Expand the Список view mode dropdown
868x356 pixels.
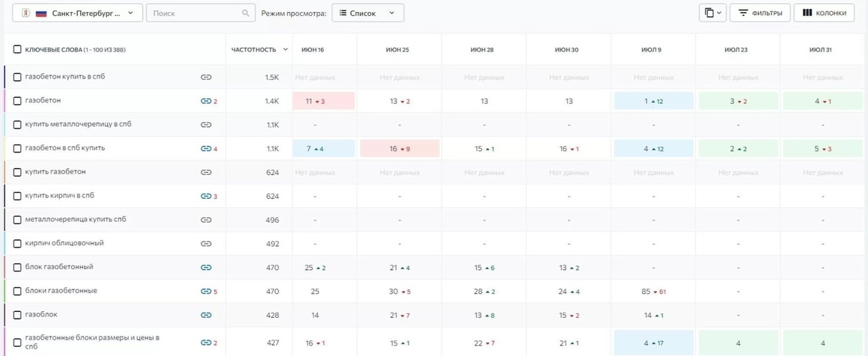367,13
